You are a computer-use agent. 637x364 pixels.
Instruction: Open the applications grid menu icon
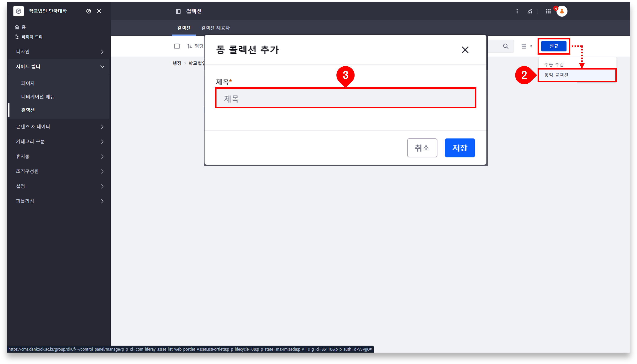[548, 11]
